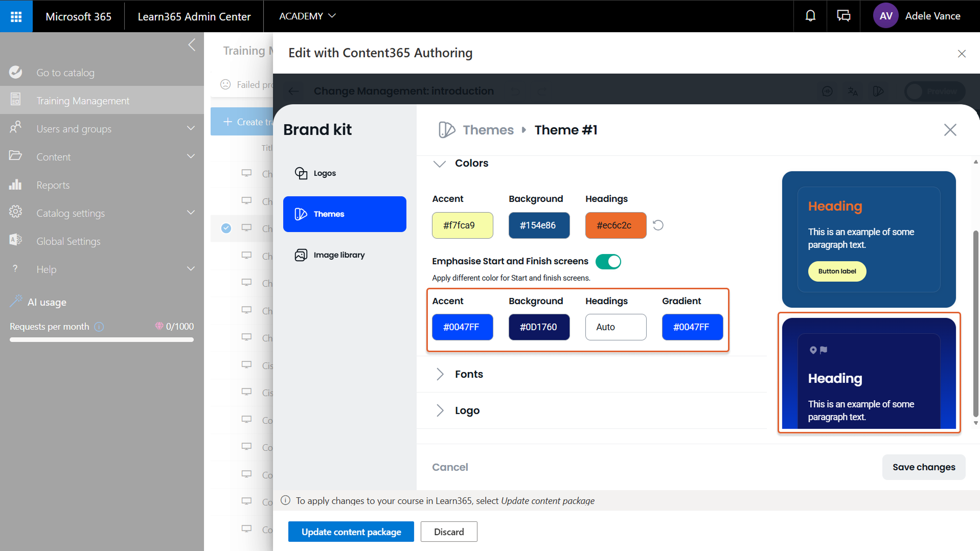This screenshot has width=980, height=551.
Task: Toggle Emphasise Start and Finish screens
Action: 608,262
